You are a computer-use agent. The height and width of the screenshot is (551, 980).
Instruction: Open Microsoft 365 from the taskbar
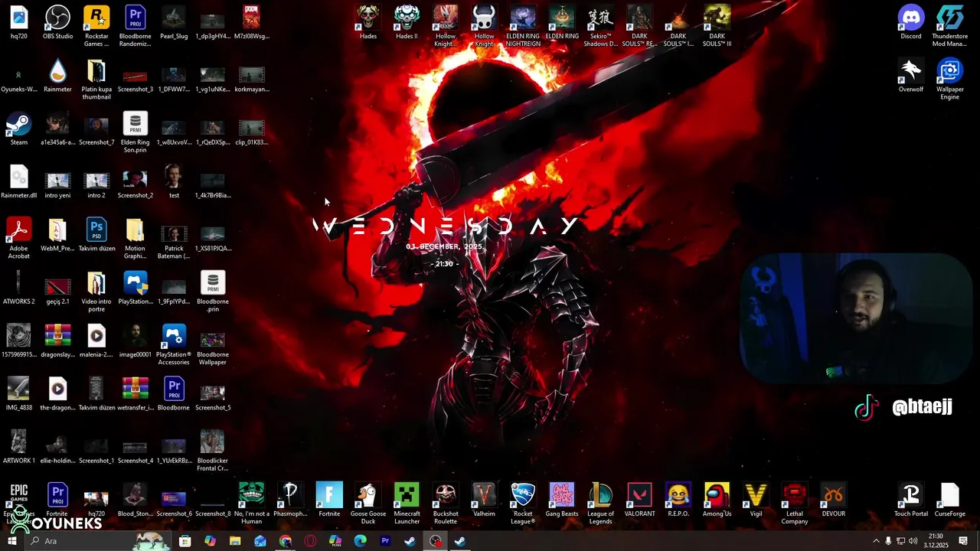[335, 541]
